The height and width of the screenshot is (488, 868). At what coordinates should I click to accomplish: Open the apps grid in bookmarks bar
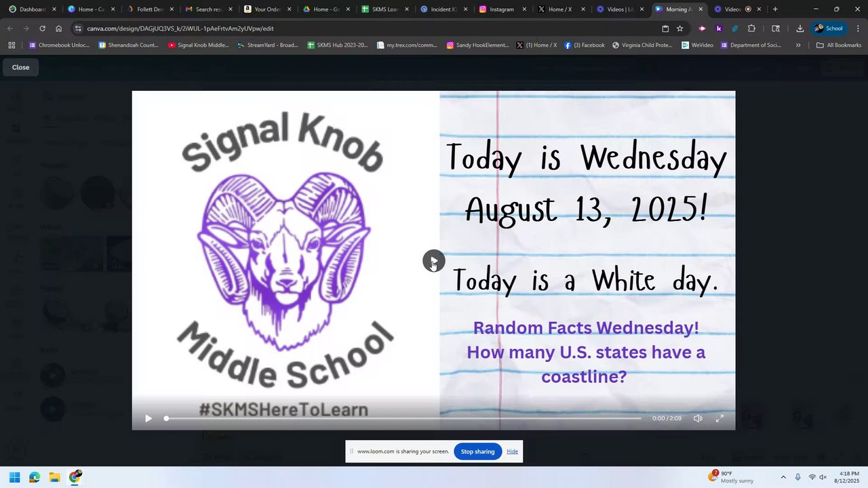(x=12, y=45)
